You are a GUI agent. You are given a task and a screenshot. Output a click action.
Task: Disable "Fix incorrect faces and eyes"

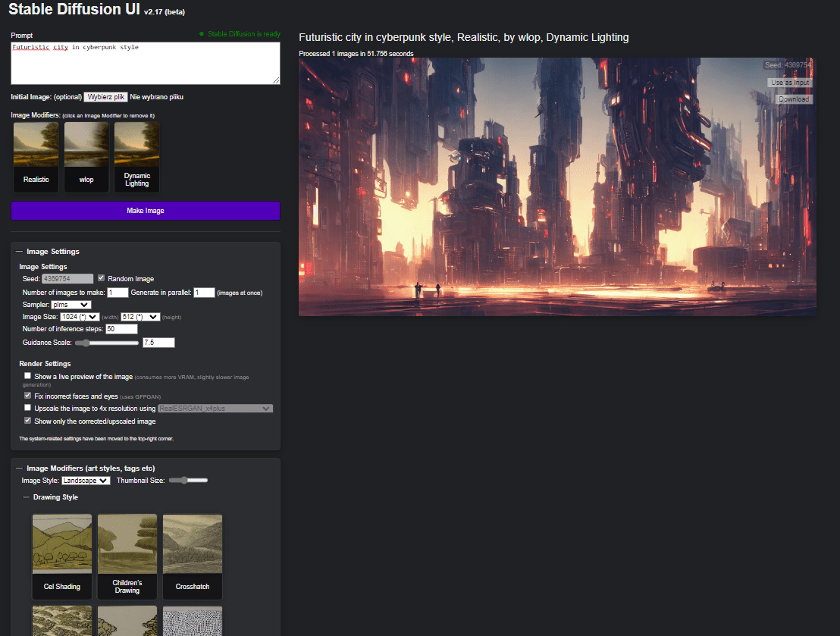tap(27, 395)
